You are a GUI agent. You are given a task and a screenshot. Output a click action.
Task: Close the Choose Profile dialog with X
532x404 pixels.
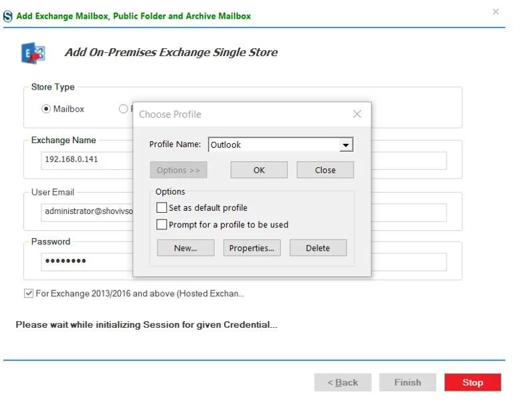357,114
